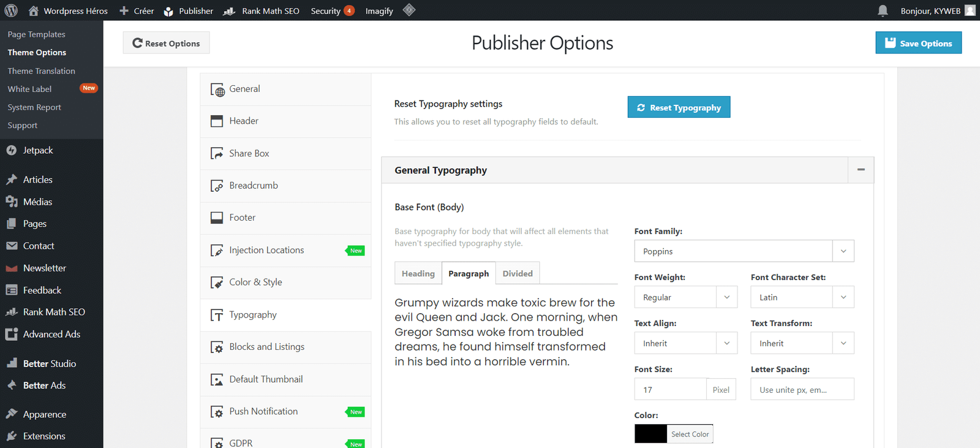The height and width of the screenshot is (448, 980).
Task: Click the WordPress logo icon
Action: pyautogui.click(x=11, y=10)
